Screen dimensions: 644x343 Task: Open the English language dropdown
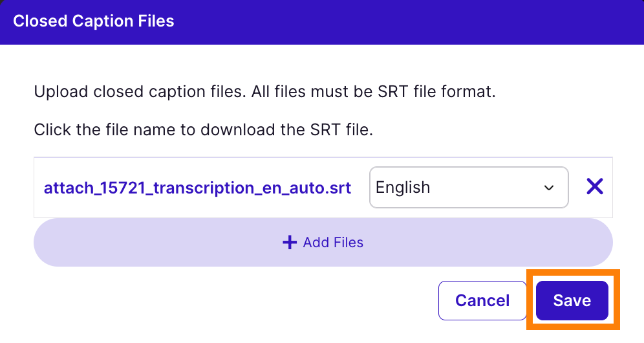pos(468,188)
